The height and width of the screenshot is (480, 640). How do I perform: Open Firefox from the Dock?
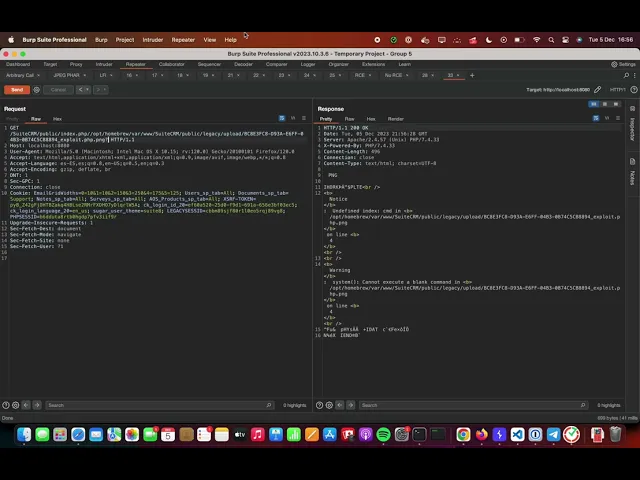pyautogui.click(x=481, y=435)
